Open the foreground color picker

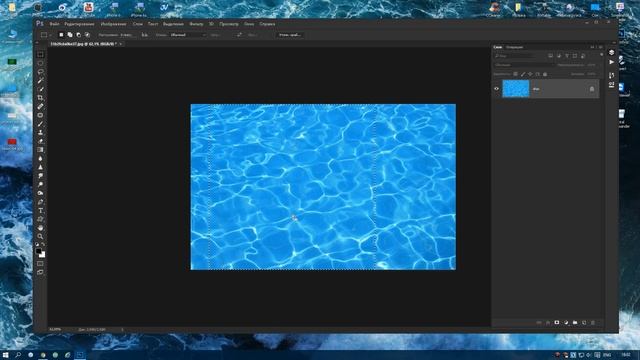[x=38, y=251]
